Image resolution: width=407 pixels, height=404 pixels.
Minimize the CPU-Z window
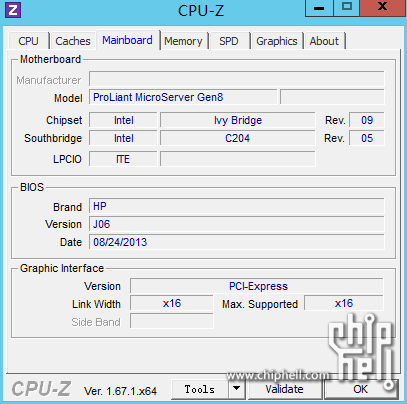pos(319,8)
